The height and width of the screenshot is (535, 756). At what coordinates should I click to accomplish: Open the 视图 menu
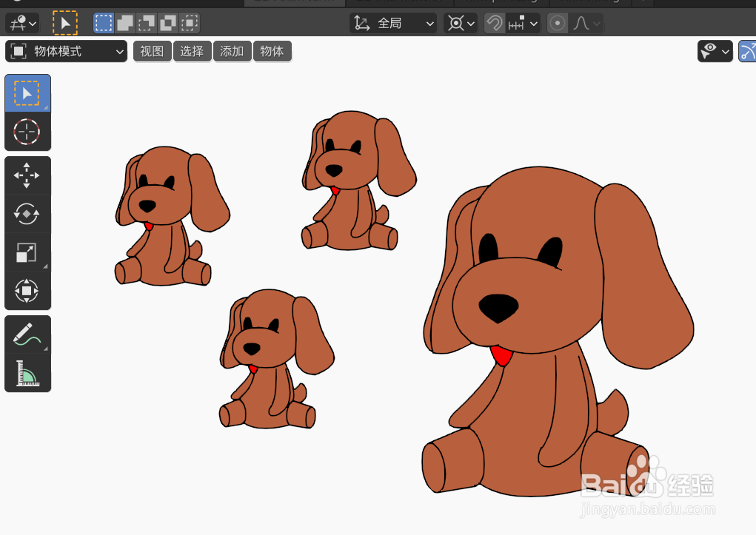[x=153, y=51]
